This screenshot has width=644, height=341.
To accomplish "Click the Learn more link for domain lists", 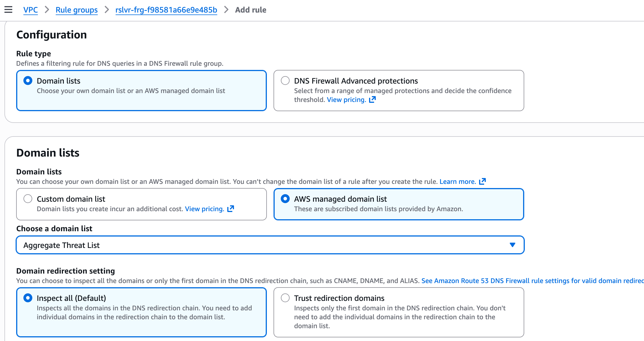I will [458, 181].
